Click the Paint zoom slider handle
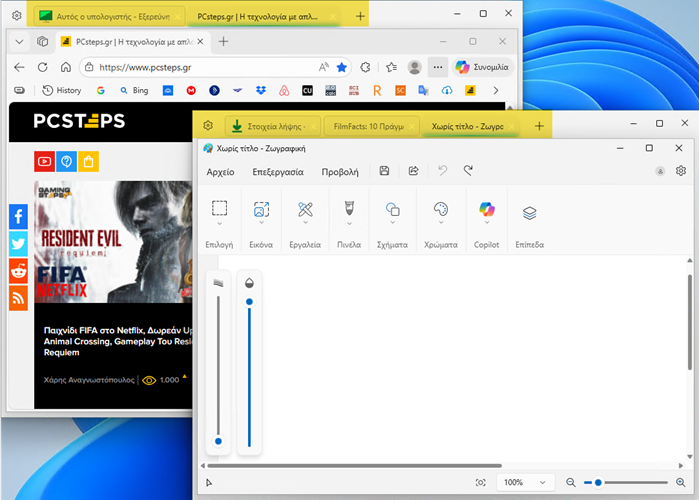Viewport: 699px width, 500px height. [x=598, y=482]
